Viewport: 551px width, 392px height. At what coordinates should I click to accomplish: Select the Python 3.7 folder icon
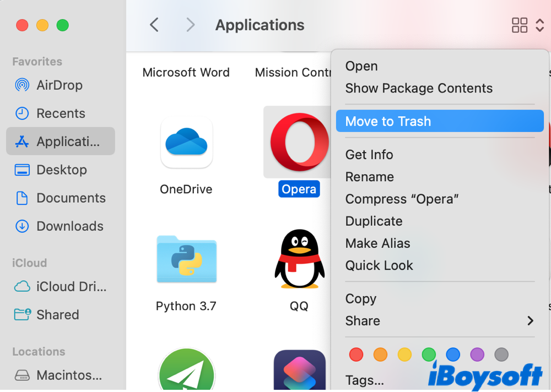pyautogui.click(x=186, y=259)
